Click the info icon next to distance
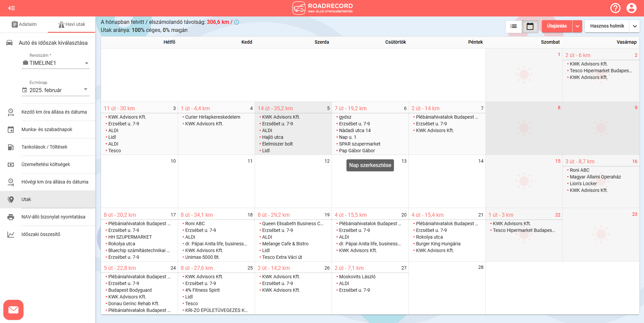 (237, 22)
